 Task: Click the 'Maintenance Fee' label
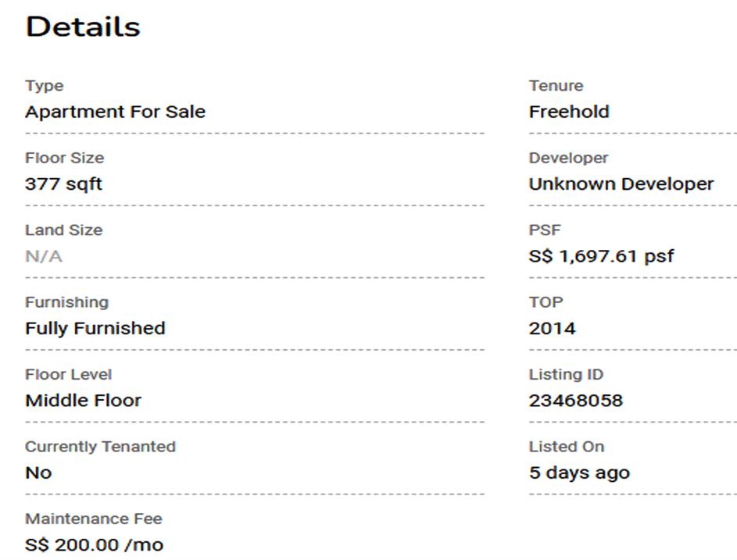coord(93,519)
